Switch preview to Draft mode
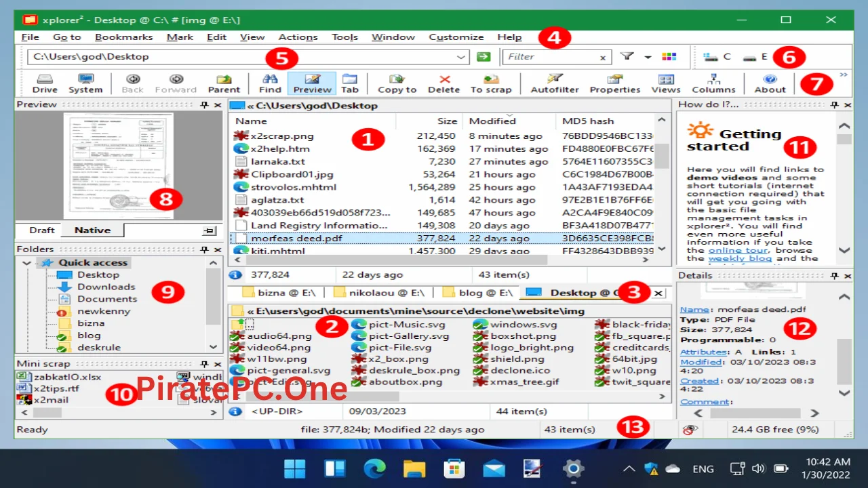This screenshot has width=868, height=488. (42, 230)
